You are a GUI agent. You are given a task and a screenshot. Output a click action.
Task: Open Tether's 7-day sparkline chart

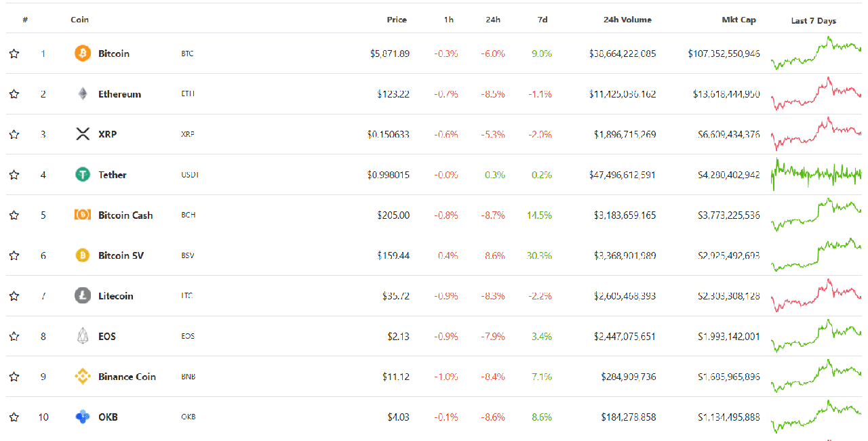pyautogui.click(x=816, y=174)
